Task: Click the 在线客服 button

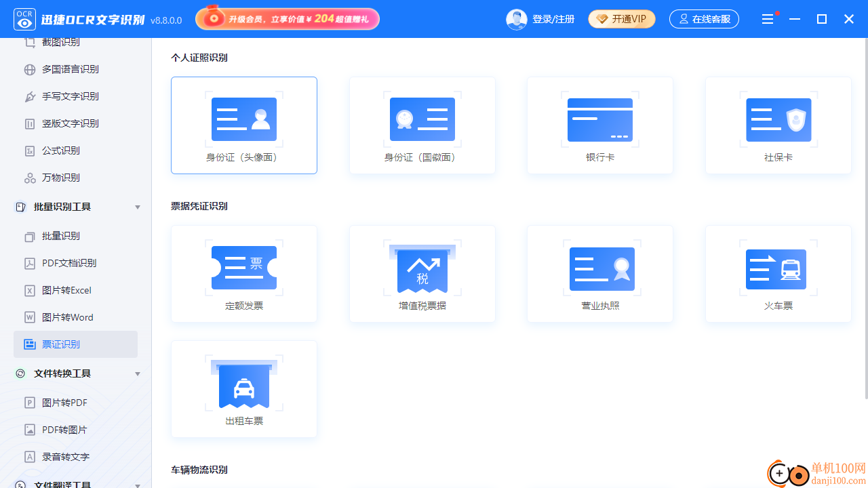Action: tap(704, 19)
